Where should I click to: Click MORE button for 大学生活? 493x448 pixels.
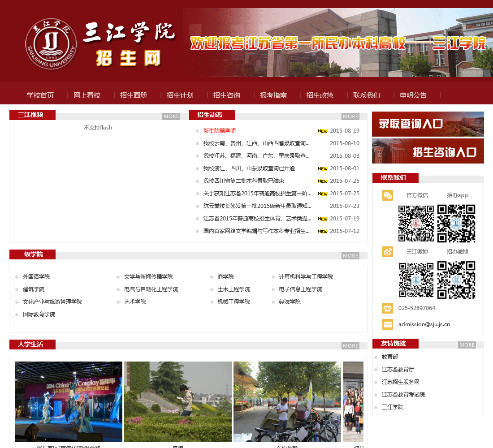pyautogui.click(x=350, y=345)
